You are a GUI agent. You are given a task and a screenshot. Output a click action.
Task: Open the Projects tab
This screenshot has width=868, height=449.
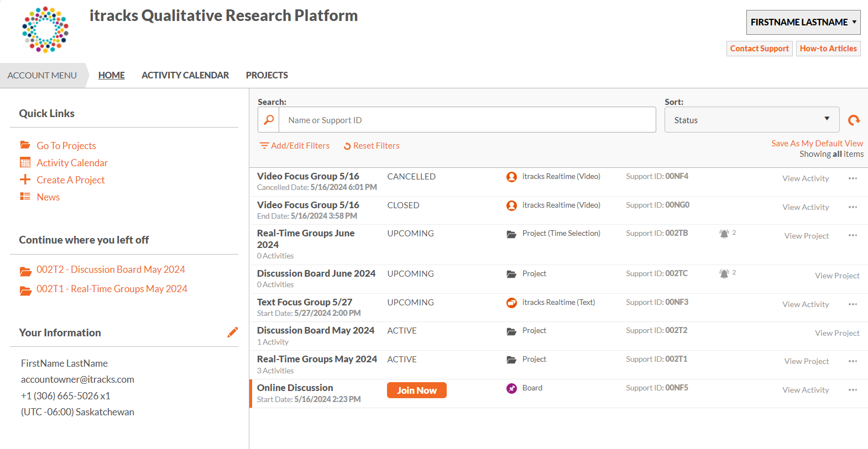(267, 75)
